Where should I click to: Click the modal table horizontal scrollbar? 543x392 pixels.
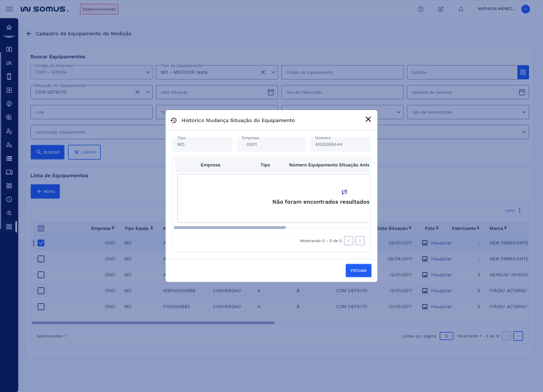pos(230,228)
